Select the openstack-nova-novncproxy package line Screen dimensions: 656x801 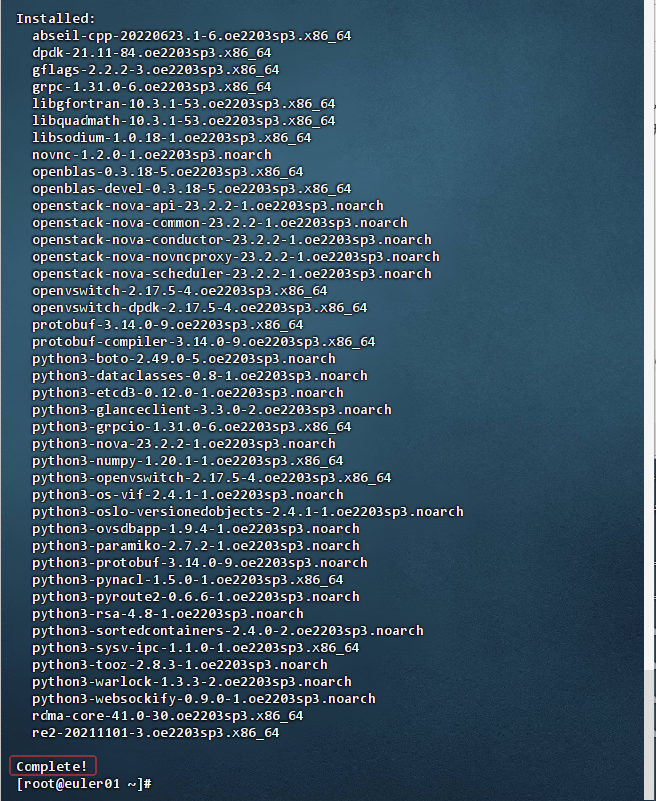point(236,256)
